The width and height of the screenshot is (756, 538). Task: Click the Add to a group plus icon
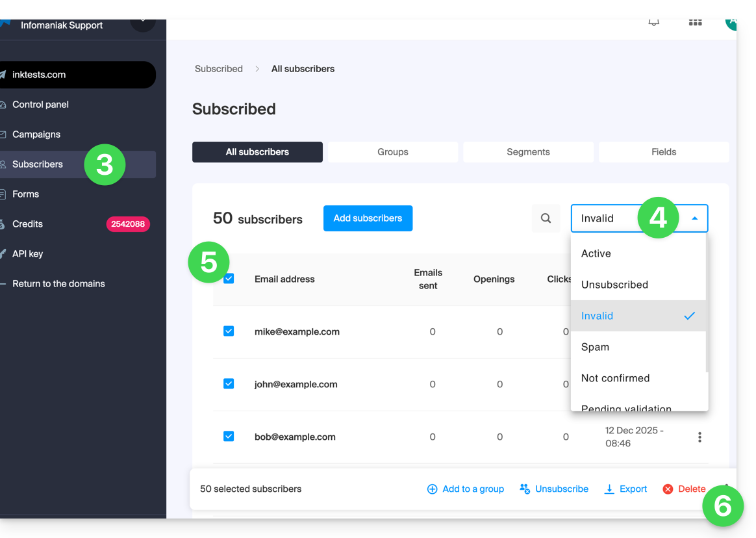[x=432, y=489]
